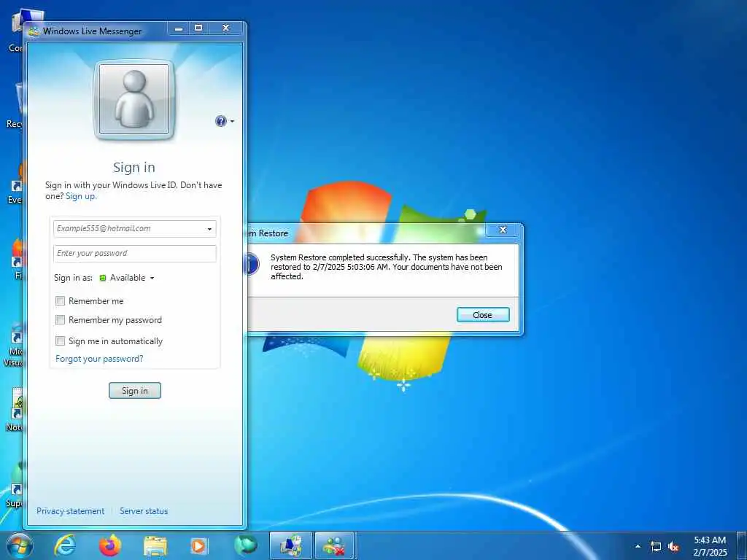Check the Remember me checkbox
Viewport: 747px width, 560px height.
60,300
